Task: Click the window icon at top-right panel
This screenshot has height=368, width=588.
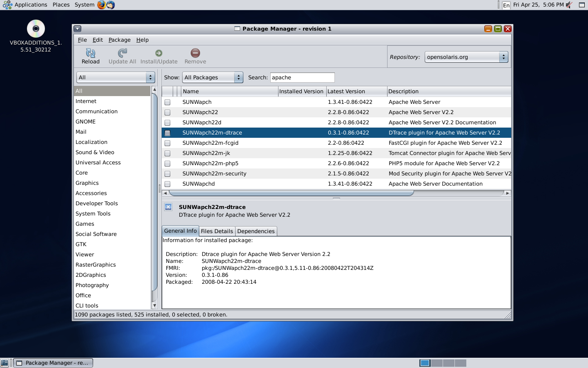Action: pyautogui.click(x=582, y=5)
